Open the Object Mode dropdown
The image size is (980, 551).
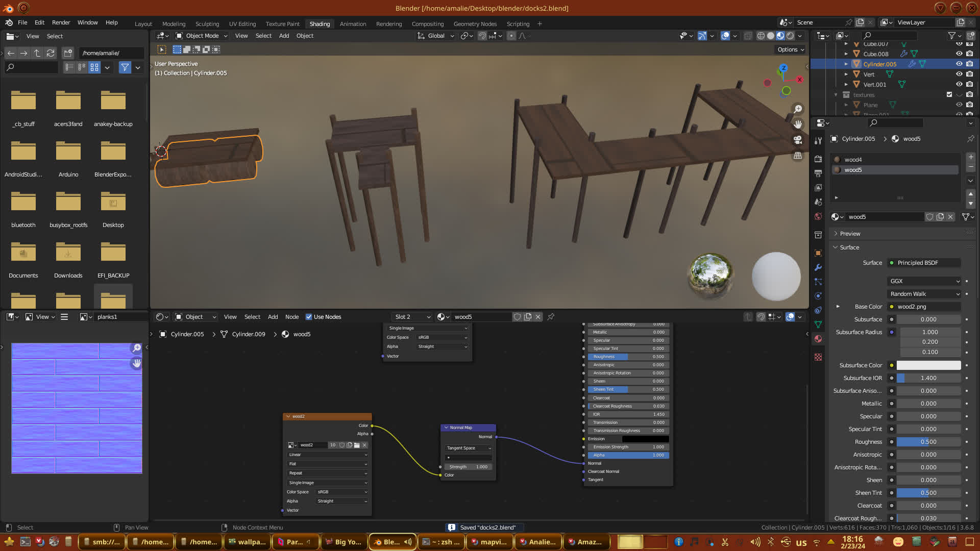202,36
